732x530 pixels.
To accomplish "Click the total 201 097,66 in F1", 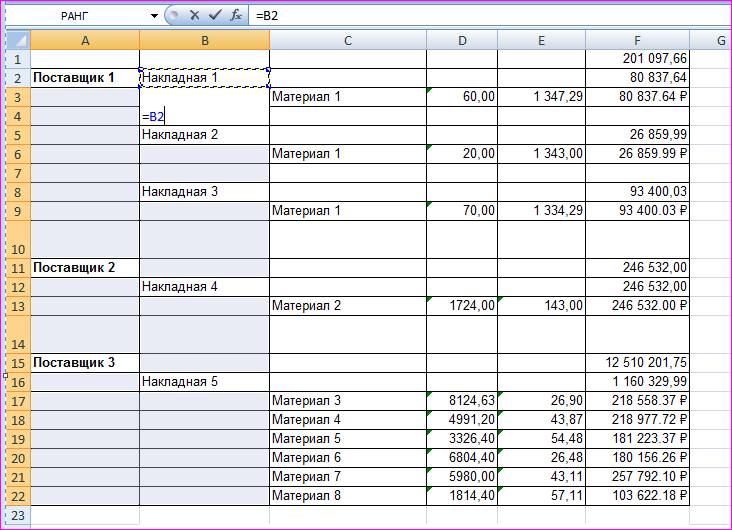I will point(637,59).
